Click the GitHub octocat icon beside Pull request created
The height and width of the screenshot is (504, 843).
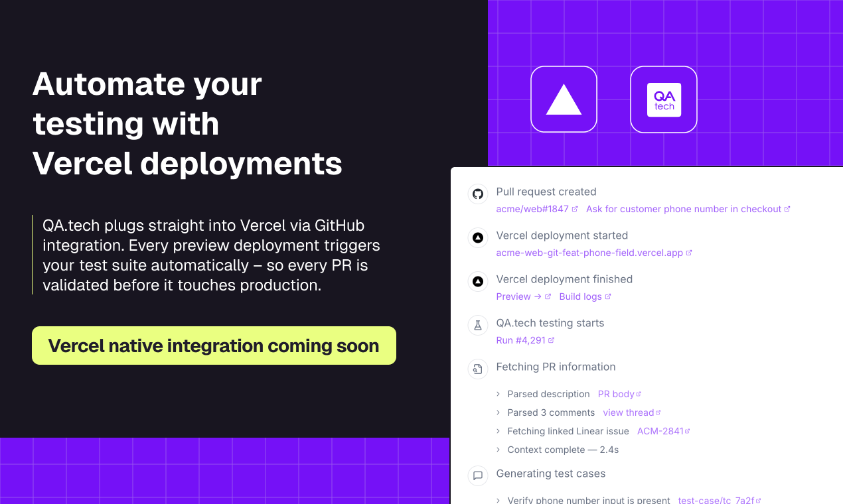click(x=478, y=194)
